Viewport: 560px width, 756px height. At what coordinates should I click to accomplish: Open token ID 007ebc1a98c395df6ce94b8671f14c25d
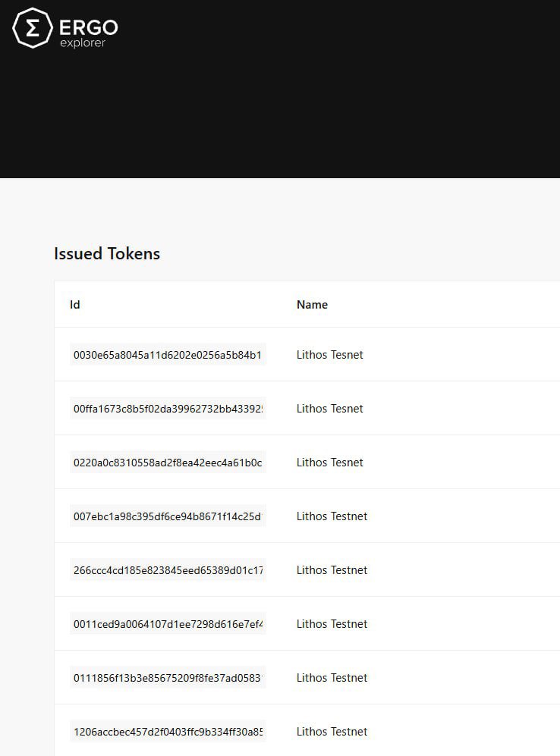click(x=168, y=516)
